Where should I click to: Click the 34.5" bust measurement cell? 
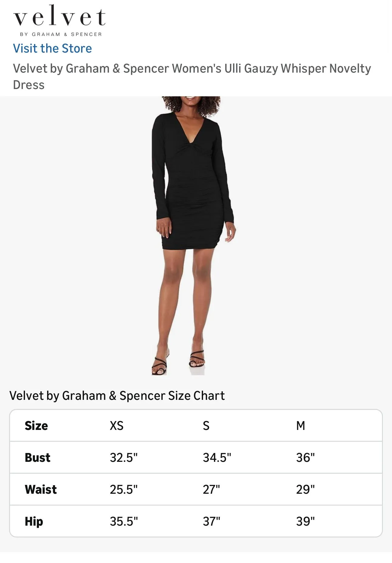(217, 458)
